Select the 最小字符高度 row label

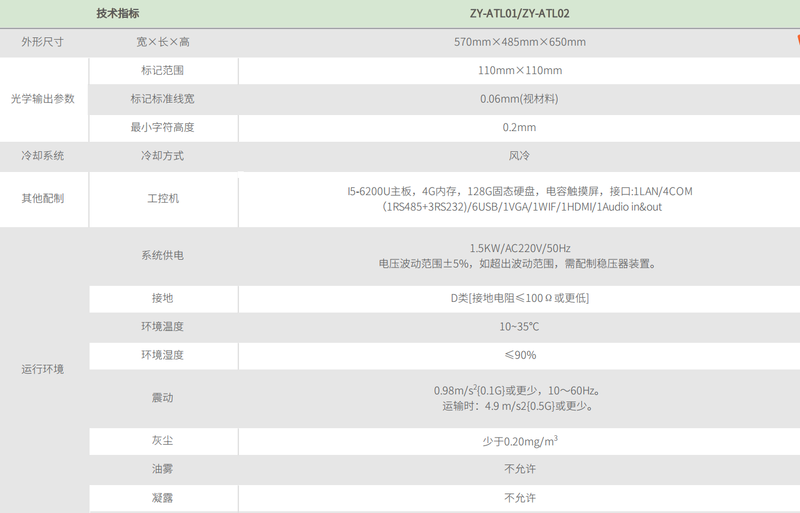click(x=162, y=127)
